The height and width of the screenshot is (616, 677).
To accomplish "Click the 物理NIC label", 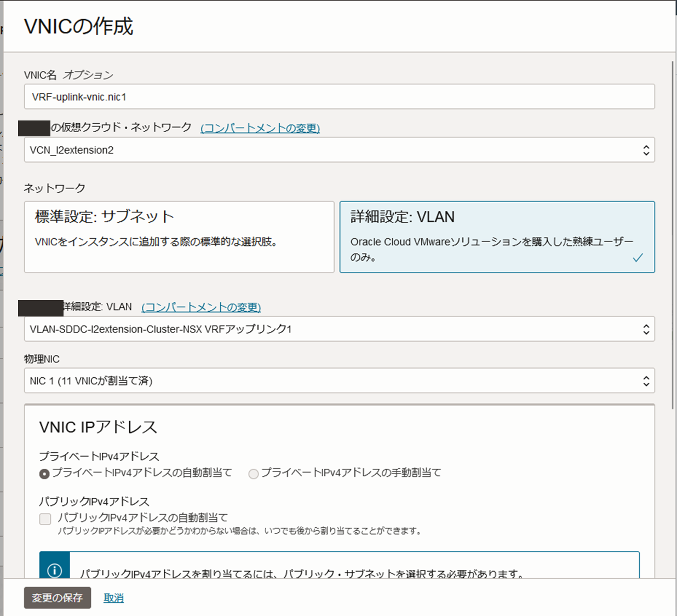I will coord(42,359).
